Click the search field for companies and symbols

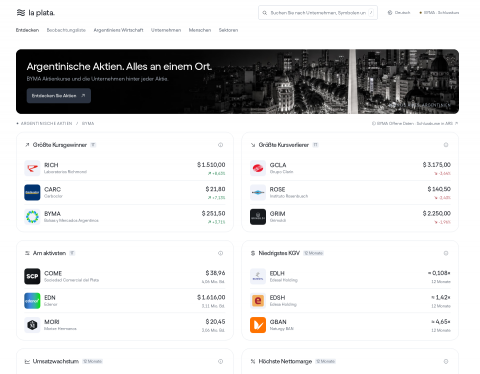[318, 13]
